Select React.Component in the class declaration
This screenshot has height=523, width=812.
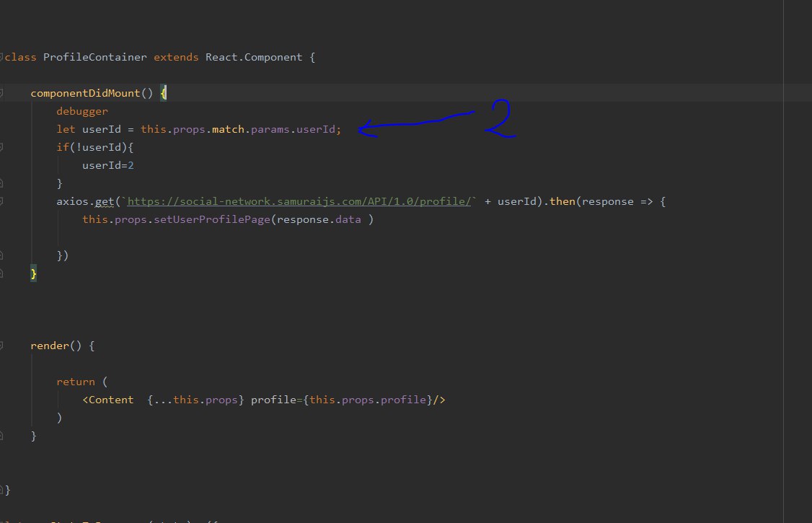click(x=254, y=57)
